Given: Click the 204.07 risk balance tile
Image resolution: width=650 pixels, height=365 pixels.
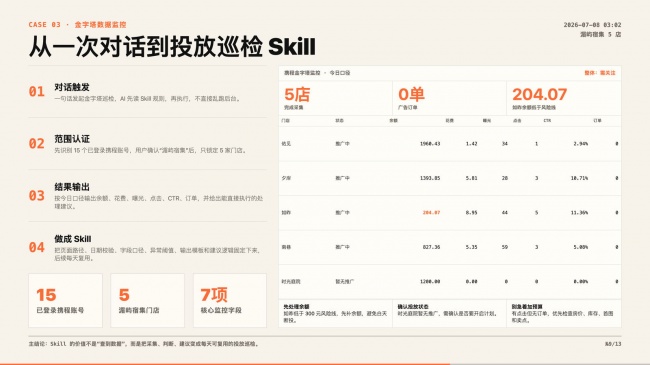Looking at the screenshot, I should pyautogui.click(x=564, y=98).
